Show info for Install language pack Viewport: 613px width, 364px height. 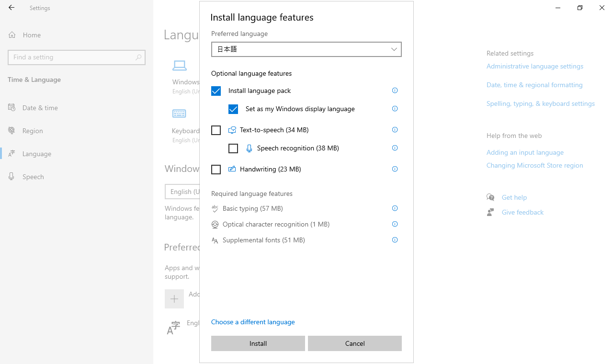point(395,91)
